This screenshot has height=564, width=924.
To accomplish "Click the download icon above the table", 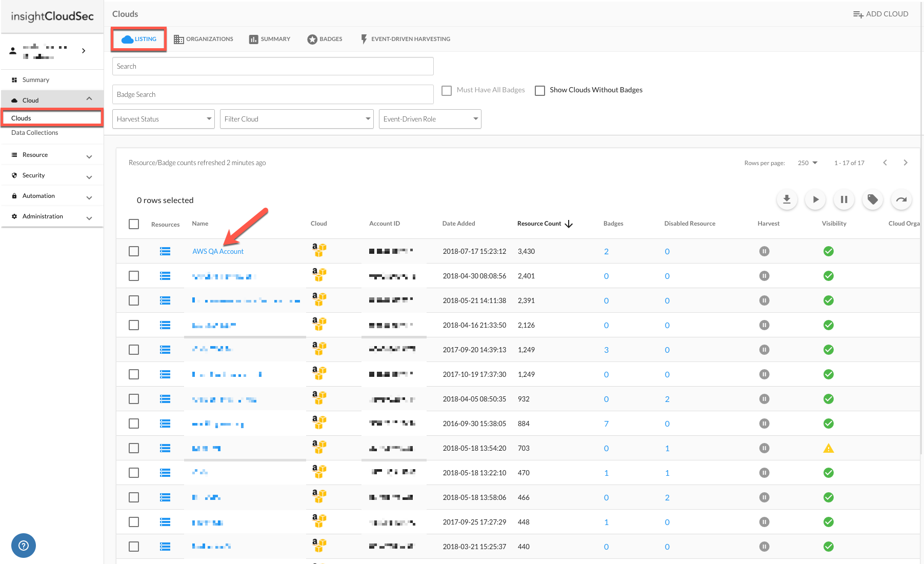I will (x=787, y=199).
